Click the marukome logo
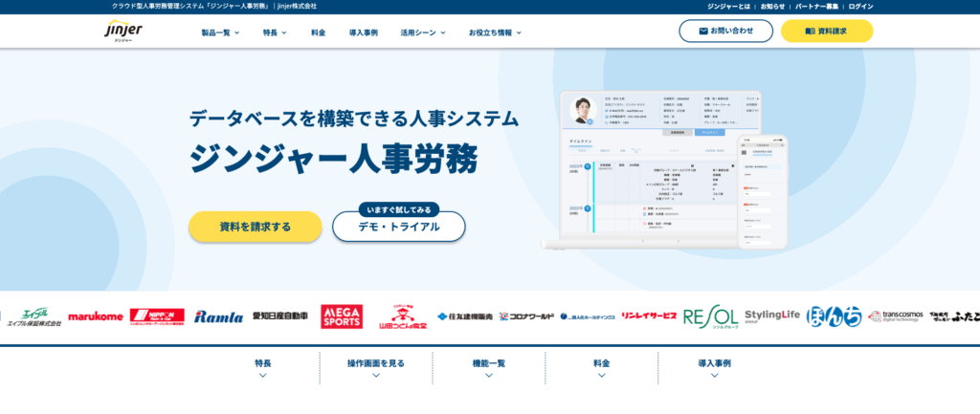Screen dimensions: 980x414 tap(96, 316)
